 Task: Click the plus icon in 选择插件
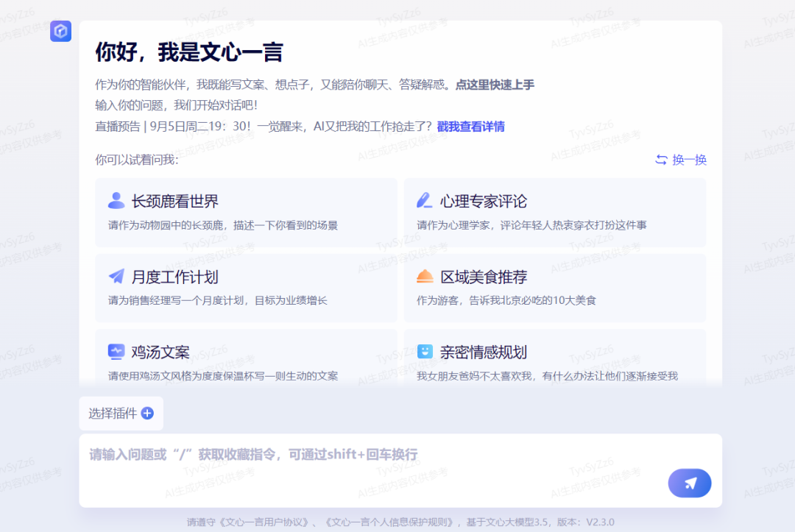147,414
